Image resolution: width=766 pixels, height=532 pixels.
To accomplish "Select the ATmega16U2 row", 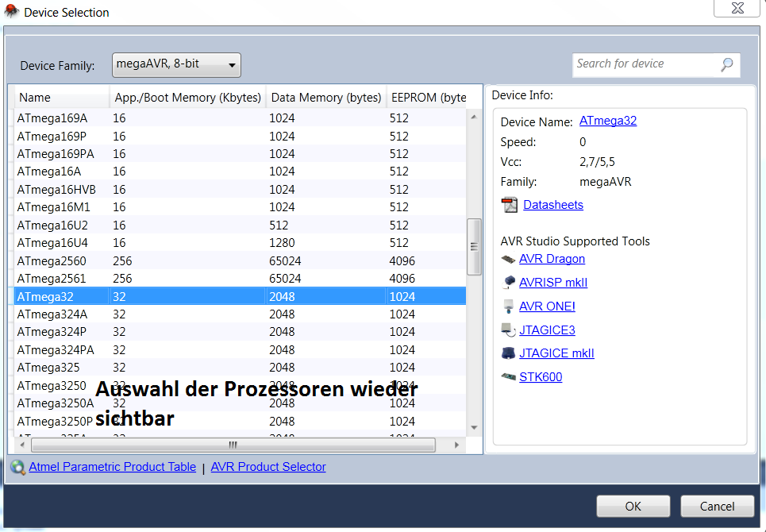I will point(240,226).
